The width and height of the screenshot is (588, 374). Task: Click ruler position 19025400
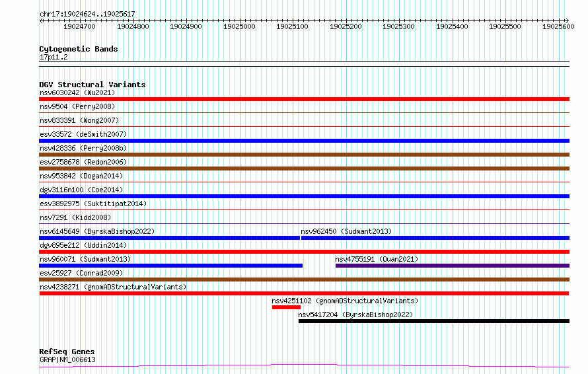coord(452,26)
